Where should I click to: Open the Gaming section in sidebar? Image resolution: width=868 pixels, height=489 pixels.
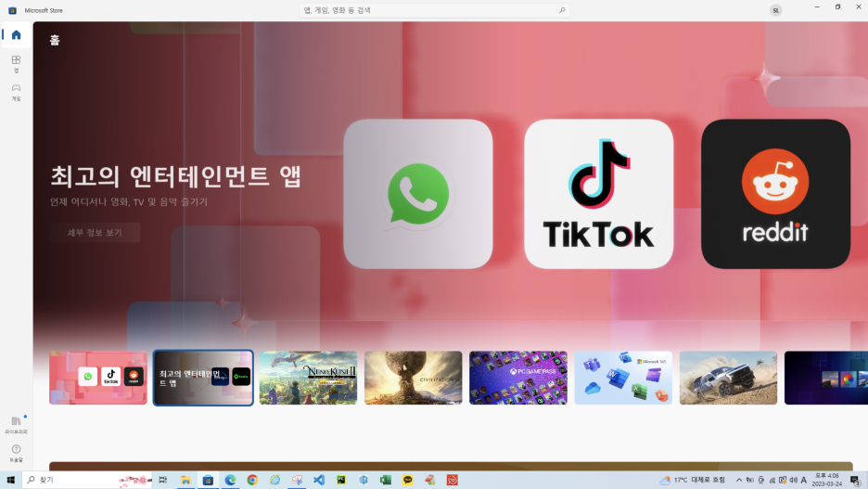16,92
